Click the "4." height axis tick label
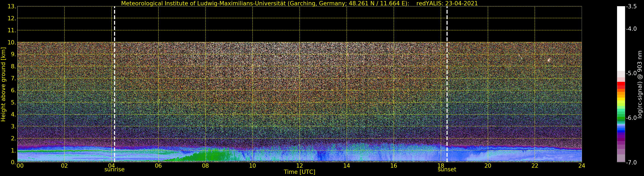Viewport: 644px width, 176px height. [x=13, y=114]
